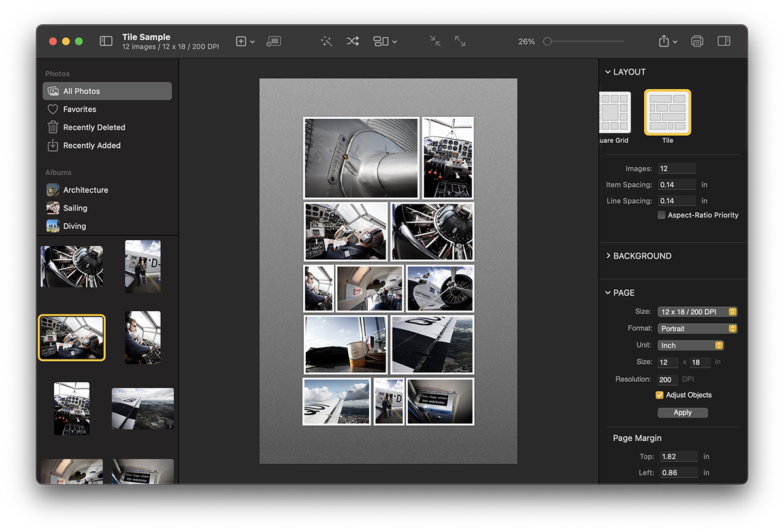Toggle the right inspector panel icon
The height and width of the screenshot is (532, 784).
[724, 41]
